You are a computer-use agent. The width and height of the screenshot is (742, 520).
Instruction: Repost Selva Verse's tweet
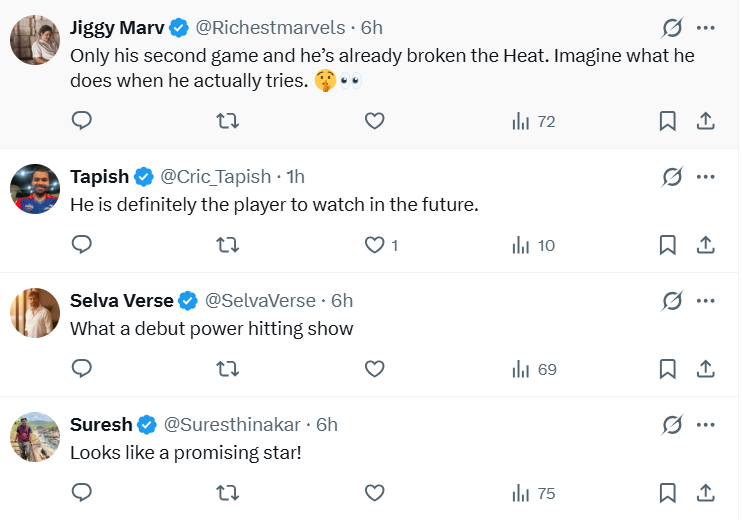click(227, 369)
